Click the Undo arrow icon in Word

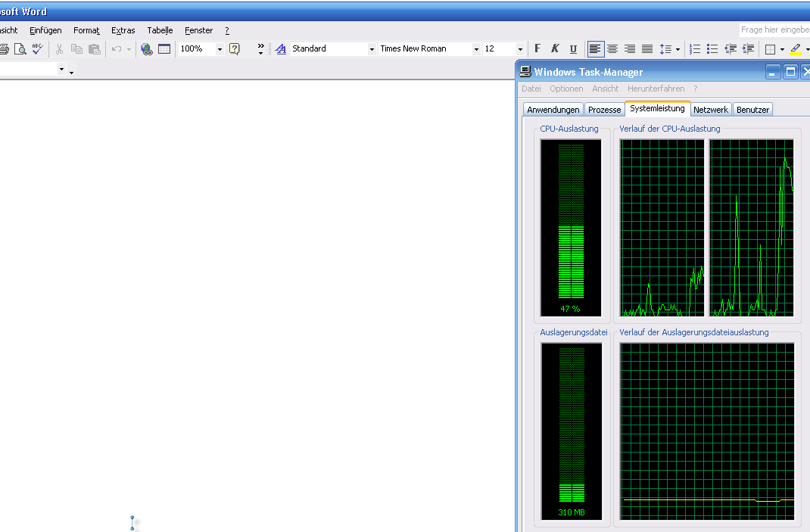pos(117,49)
